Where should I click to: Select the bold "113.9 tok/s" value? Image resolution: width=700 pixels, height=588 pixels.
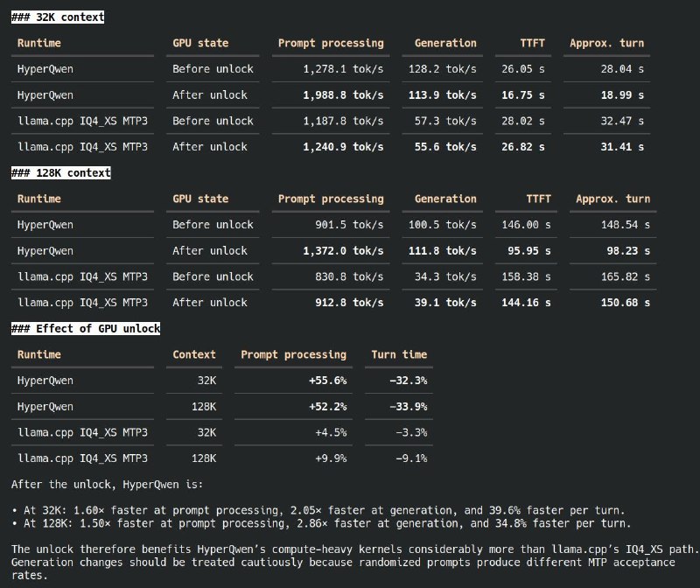[x=443, y=95]
